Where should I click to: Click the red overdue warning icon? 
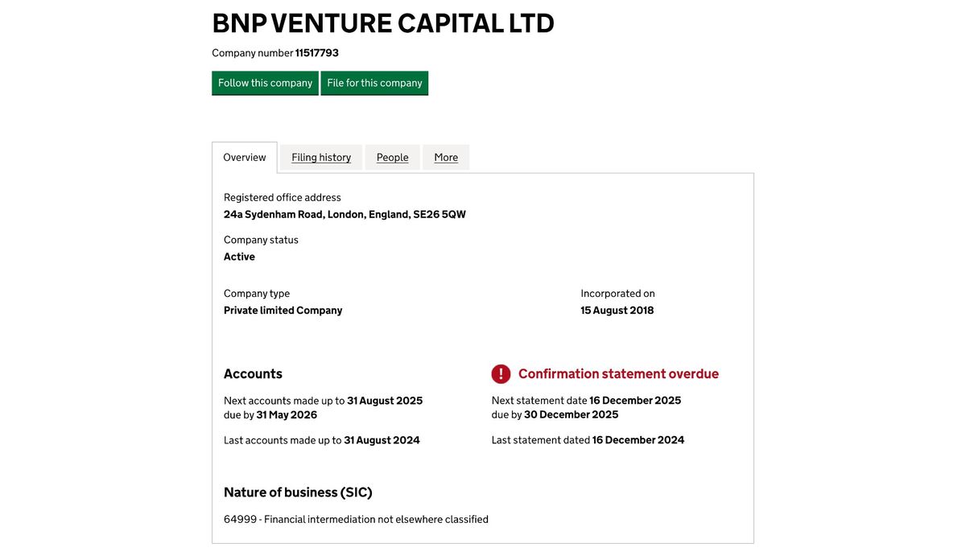point(500,373)
